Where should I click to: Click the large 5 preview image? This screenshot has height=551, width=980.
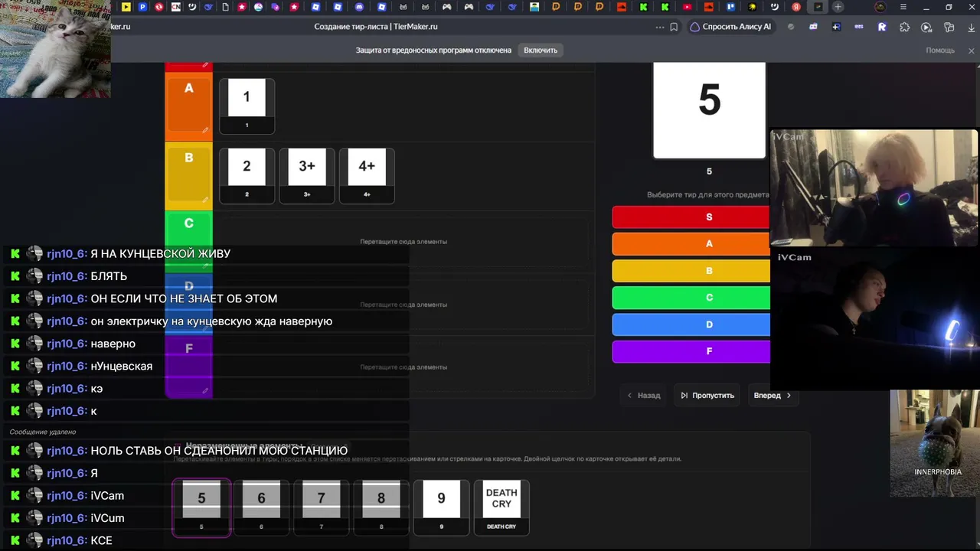pyautogui.click(x=709, y=110)
